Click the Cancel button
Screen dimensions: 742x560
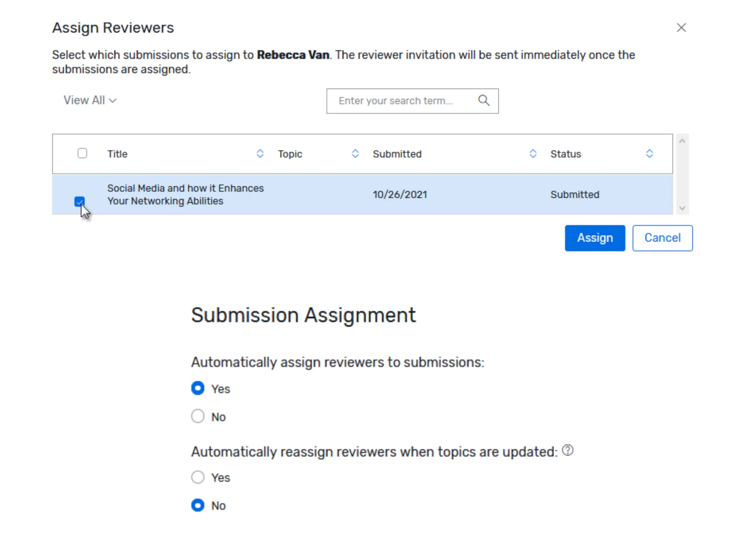pos(662,238)
